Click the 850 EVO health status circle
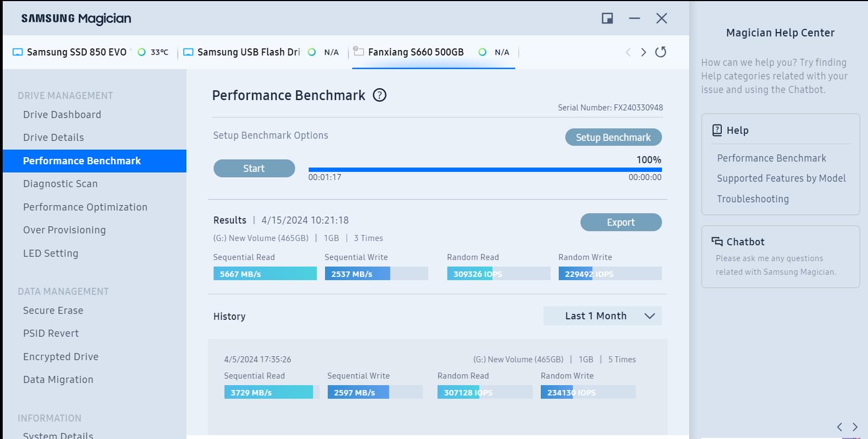868x439 pixels. [x=141, y=52]
